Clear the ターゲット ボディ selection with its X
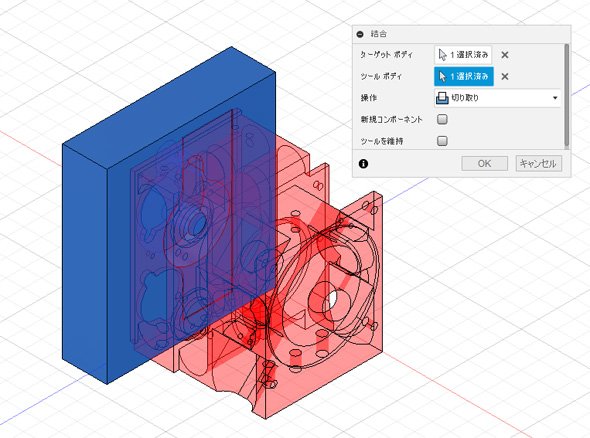 (x=505, y=55)
